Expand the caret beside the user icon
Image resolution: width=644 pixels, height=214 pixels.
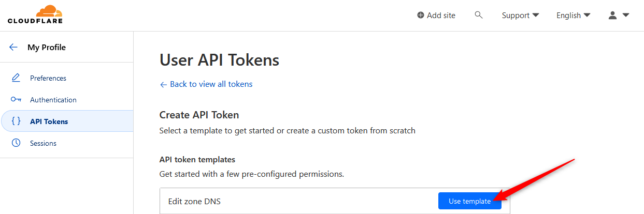pyautogui.click(x=625, y=16)
